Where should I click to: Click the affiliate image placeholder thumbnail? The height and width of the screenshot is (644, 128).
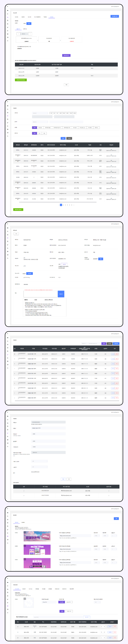click(29, 603)
